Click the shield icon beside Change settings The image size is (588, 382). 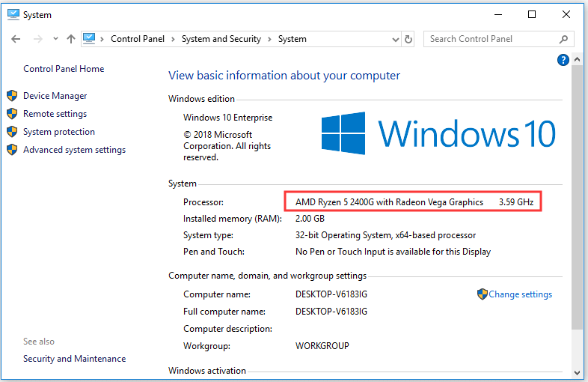coord(483,294)
